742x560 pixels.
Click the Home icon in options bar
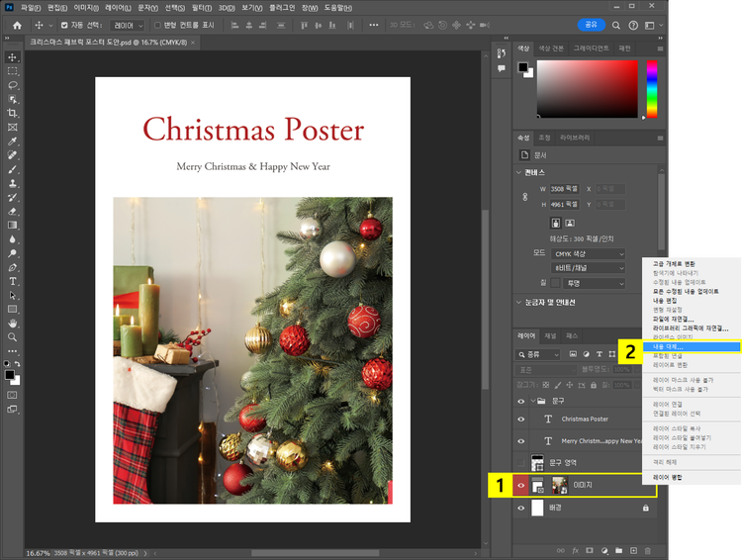click(x=17, y=25)
